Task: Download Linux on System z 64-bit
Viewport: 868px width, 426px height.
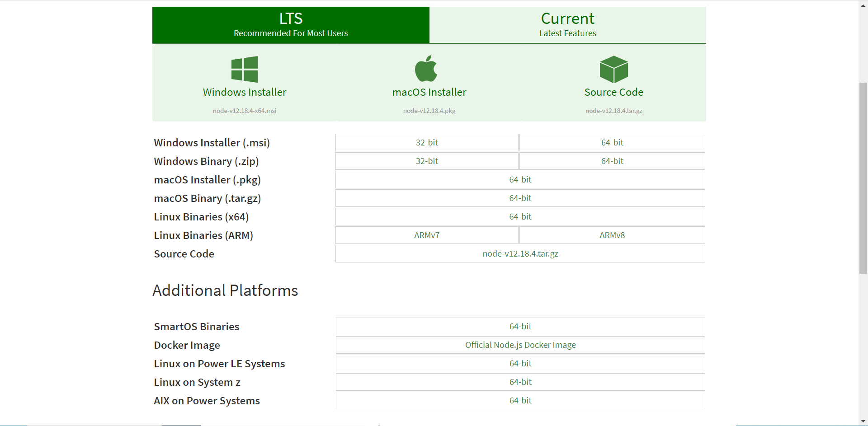Action: [x=520, y=382]
